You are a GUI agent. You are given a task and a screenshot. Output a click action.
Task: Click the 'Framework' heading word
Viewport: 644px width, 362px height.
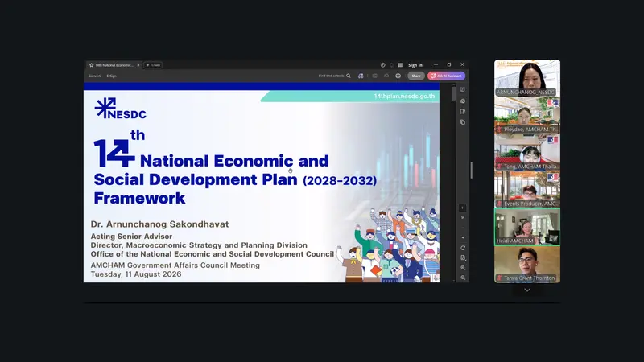point(139,198)
